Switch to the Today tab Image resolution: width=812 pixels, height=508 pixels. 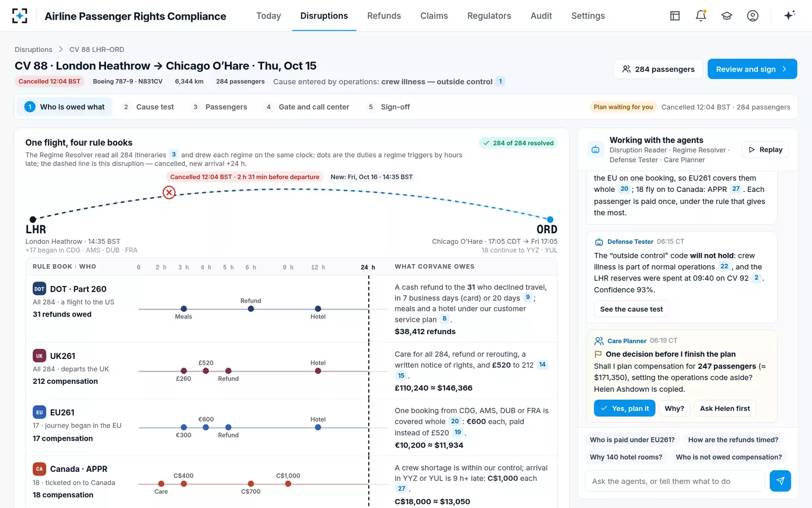(x=268, y=16)
